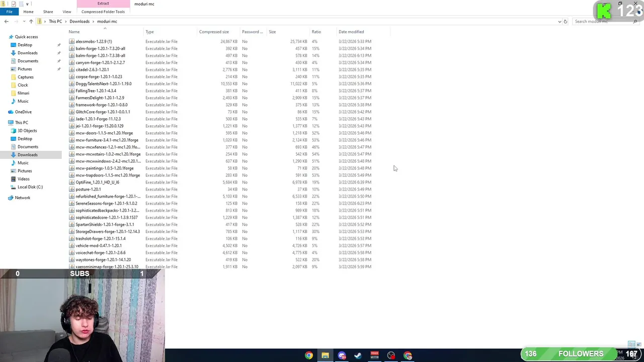Select FallingTree-1.20.1-4.3.4 file icon
The width and height of the screenshot is (644, 362).
coord(72,90)
